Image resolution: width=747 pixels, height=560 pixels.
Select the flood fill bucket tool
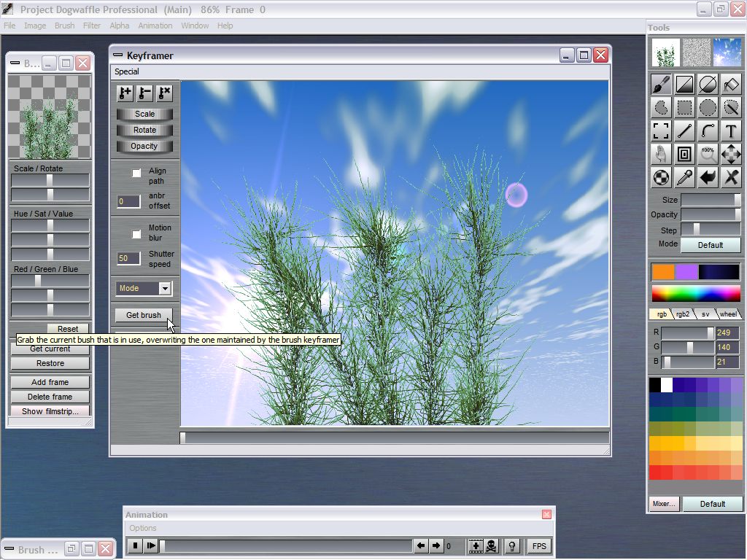[731, 85]
